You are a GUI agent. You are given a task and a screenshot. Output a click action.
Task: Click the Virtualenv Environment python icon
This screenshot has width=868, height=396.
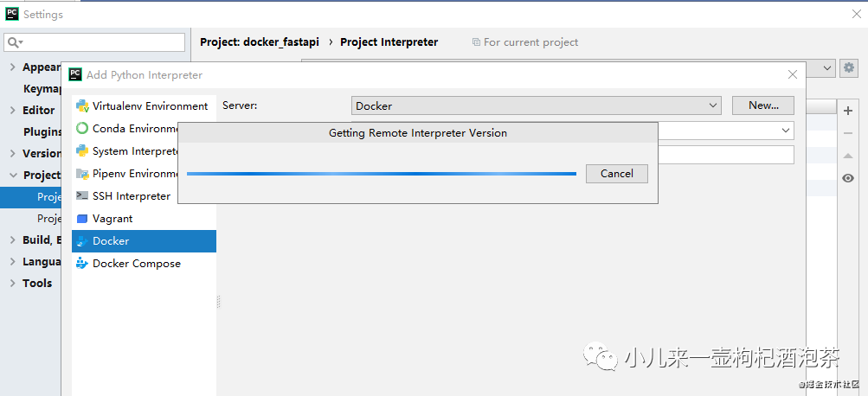coord(82,106)
